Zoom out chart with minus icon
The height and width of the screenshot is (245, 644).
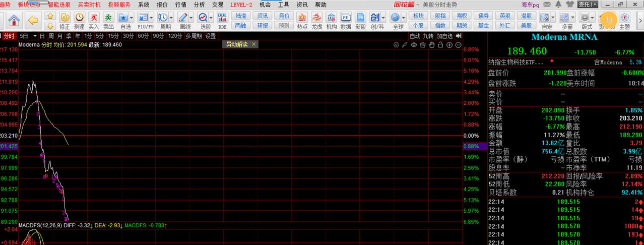click(x=458, y=45)
